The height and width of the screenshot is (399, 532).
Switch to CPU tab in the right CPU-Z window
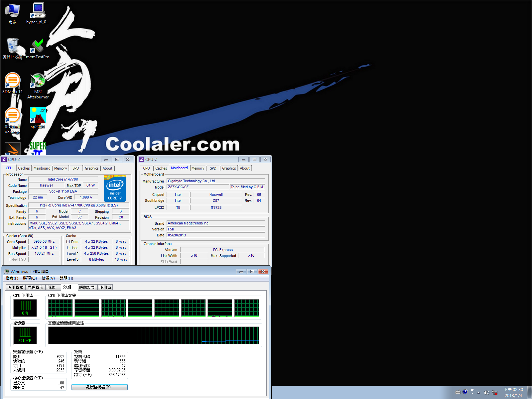coord(147,168)
